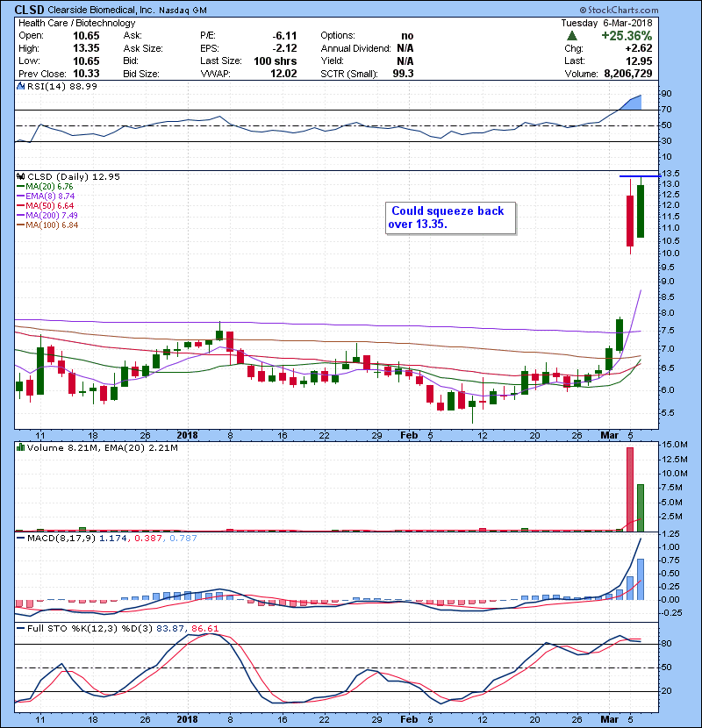The width and height of the screenshot is (702, 728).
Task: Click the tallest blue MACD histogram bar
Action: [x=641, y=579]
